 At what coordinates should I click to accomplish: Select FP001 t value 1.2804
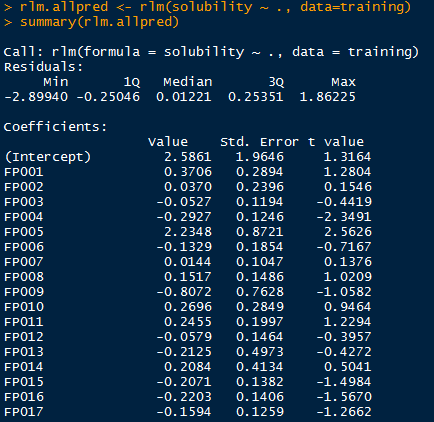point(347,172)
